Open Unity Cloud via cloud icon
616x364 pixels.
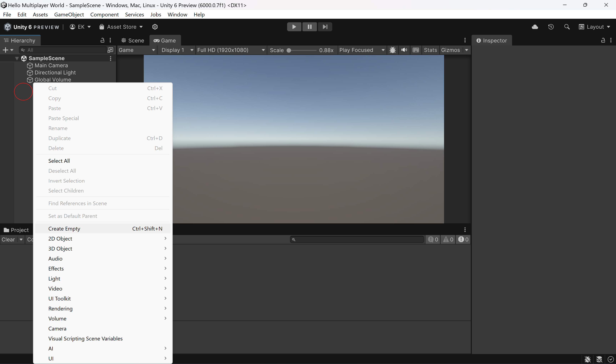point(535,27)
